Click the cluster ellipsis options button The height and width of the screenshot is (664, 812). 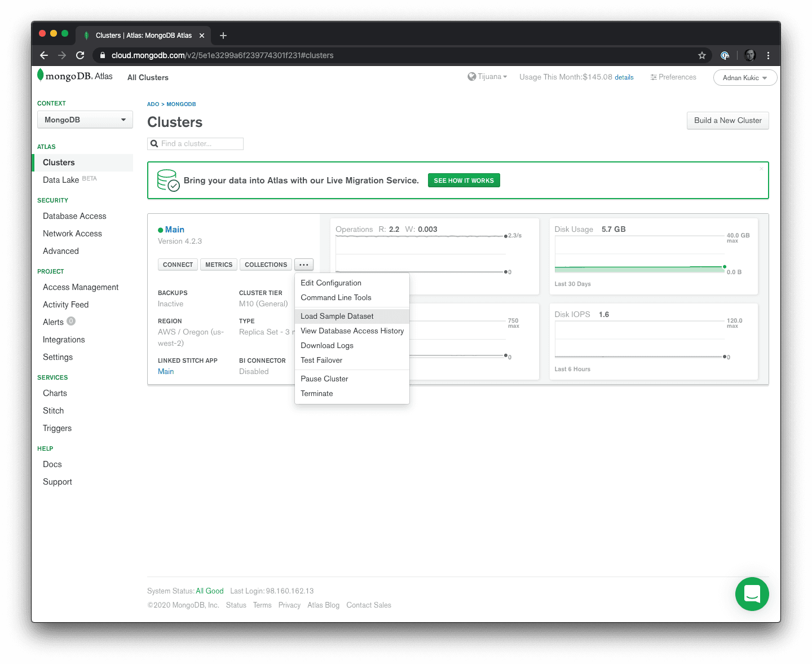304,265
